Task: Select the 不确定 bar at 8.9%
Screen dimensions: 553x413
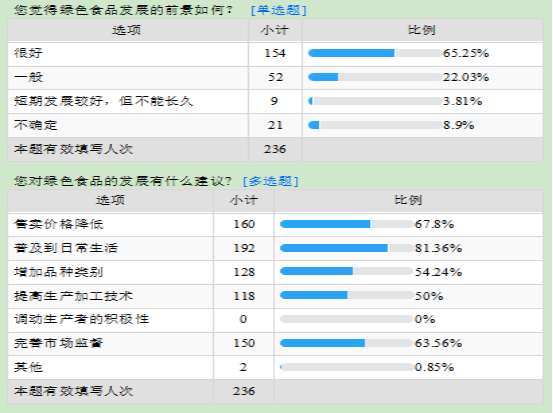Action: click(x=375, y=125)
